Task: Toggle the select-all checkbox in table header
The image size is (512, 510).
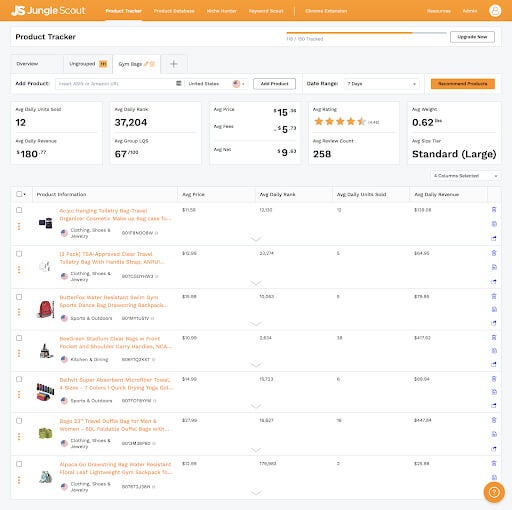Action: coord(19,194)
